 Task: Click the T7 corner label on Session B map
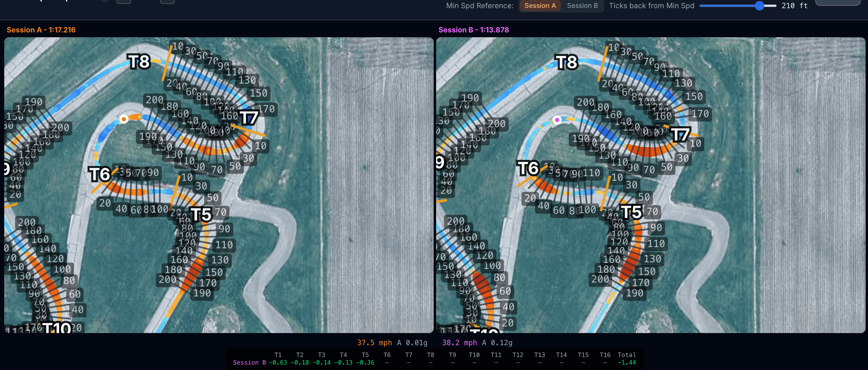click(680, 135)
